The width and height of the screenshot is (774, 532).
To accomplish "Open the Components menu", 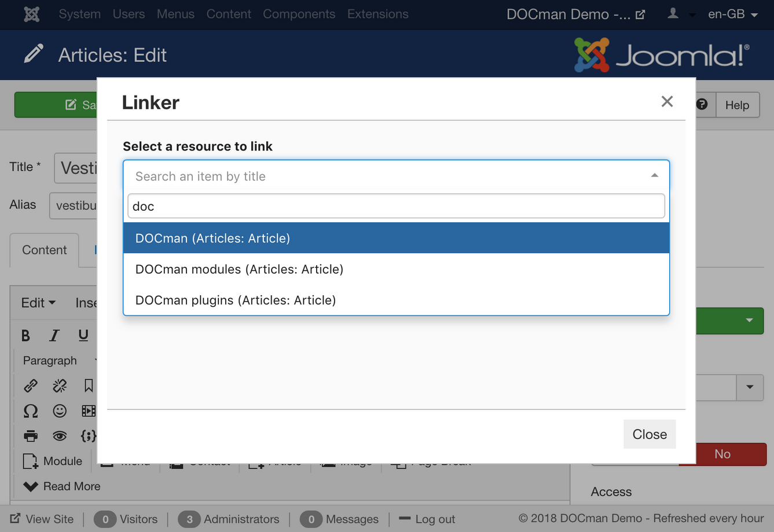I will (x=299, y=14).
